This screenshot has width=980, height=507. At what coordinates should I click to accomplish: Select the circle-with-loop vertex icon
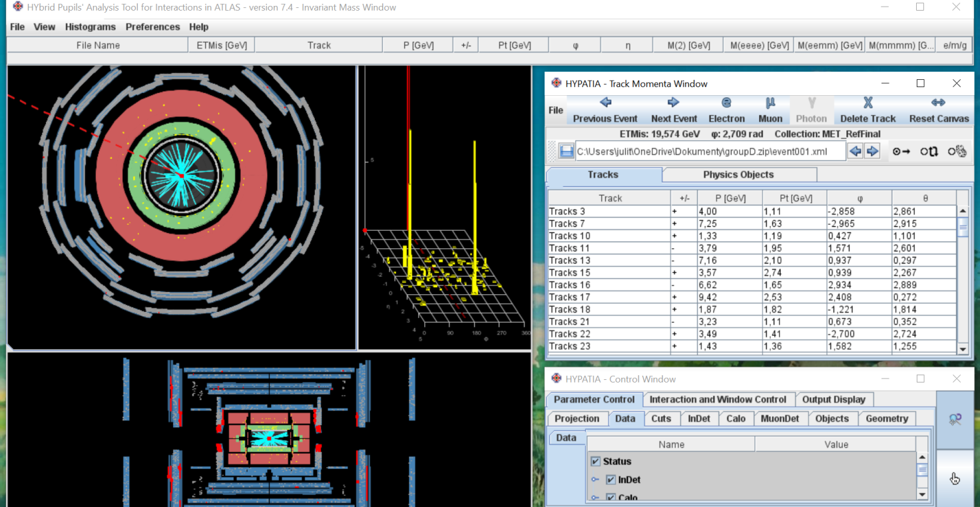tap(929, 151)
